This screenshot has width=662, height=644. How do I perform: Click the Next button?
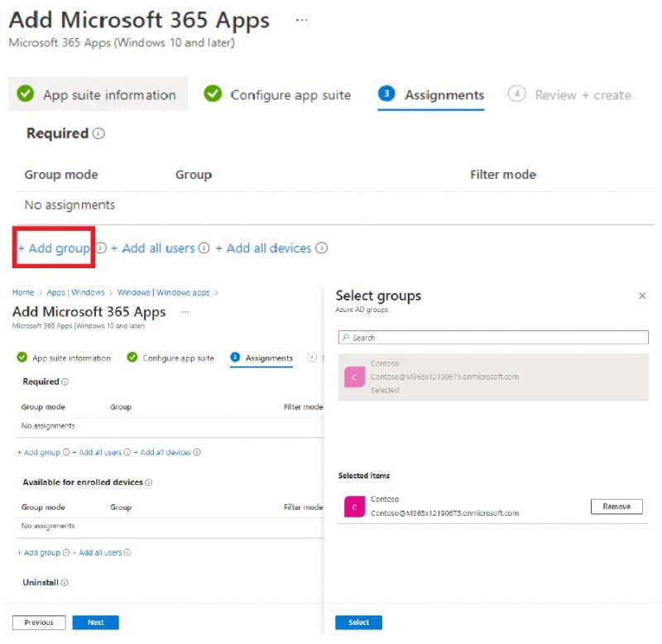point(95,622)
